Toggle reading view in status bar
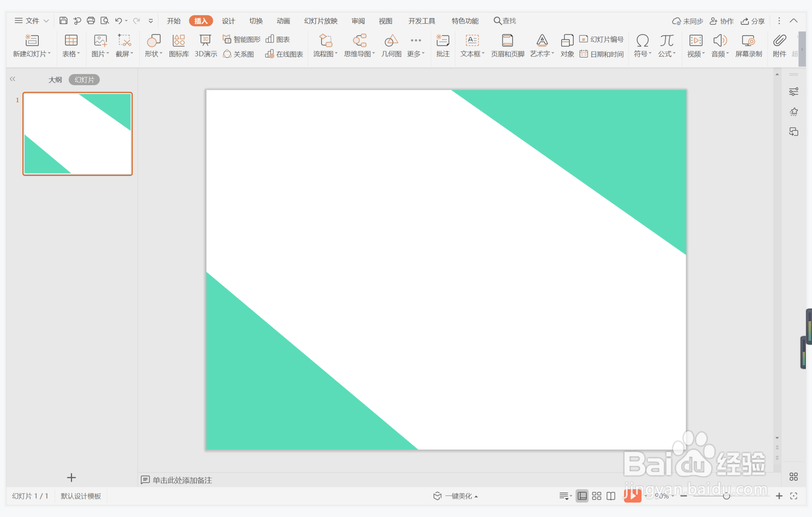812x517 pixels. click(611, 496)
